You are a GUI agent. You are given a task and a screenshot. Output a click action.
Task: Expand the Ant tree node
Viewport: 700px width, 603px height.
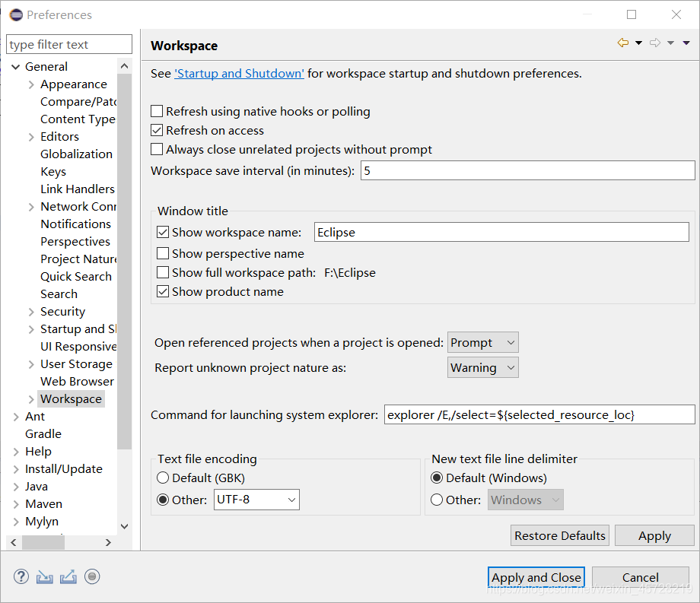16,417
